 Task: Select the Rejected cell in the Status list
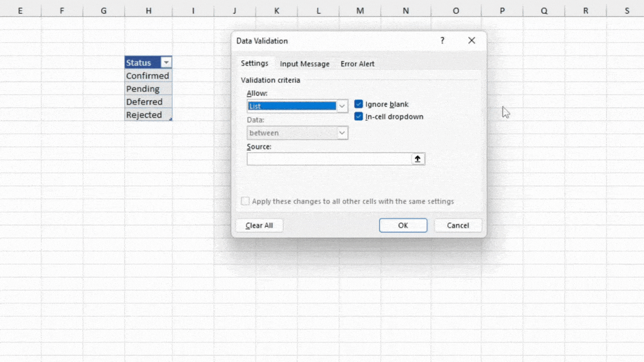click(x=144, y=115)
